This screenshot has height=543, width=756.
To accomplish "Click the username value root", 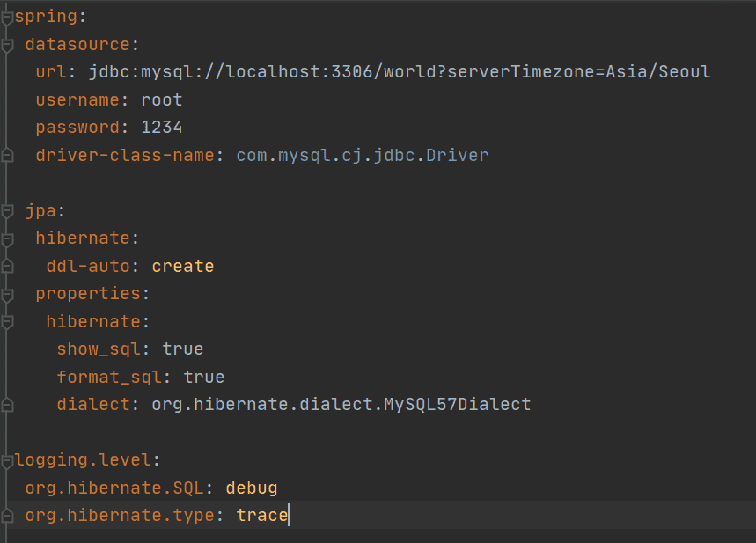I will pyautogui.click(x=162, y=100).
